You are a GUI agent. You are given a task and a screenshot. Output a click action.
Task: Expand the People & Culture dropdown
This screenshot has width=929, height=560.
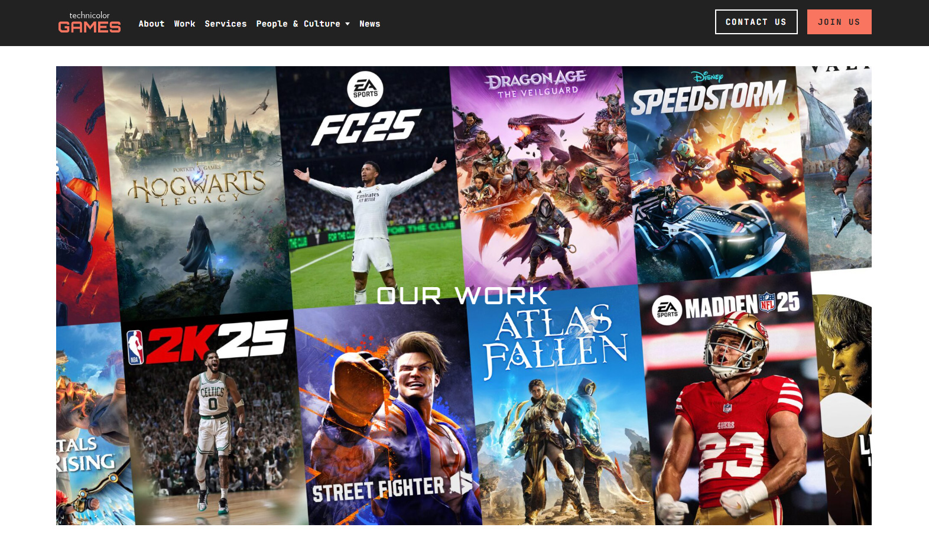(298, 24)
